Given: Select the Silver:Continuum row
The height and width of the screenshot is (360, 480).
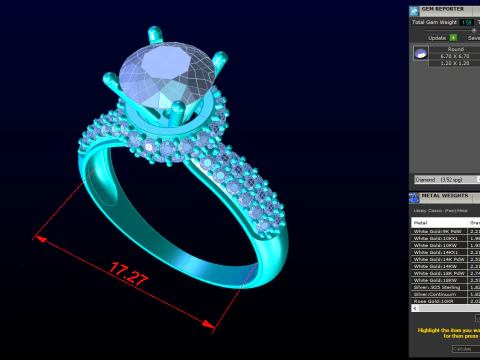Looking at the screenshot, I should click(x=446, y=294).
